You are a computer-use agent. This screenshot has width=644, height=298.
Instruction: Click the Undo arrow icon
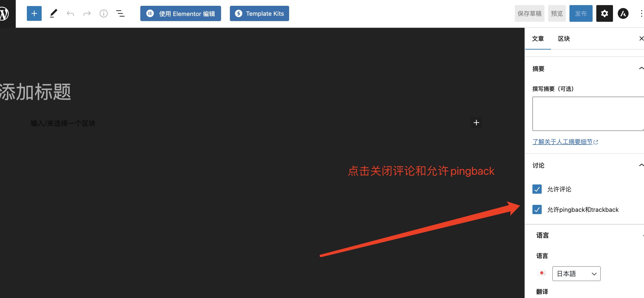(x=70, y=13)
